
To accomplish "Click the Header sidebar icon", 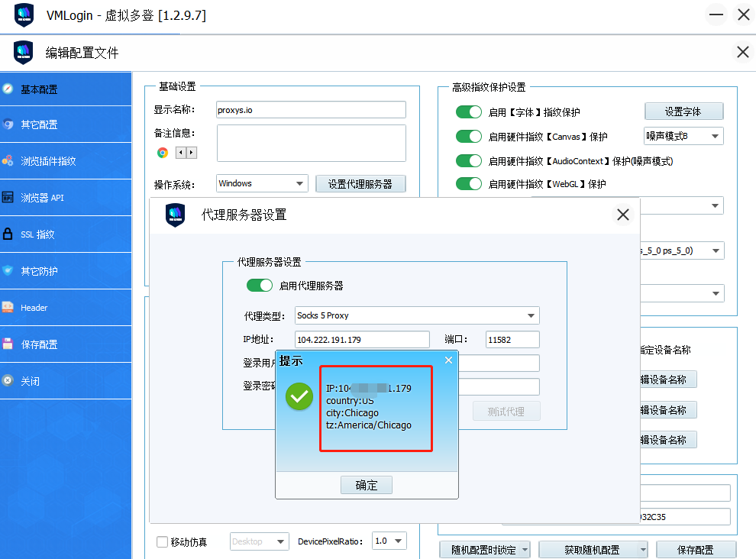I will click(8, 308).
